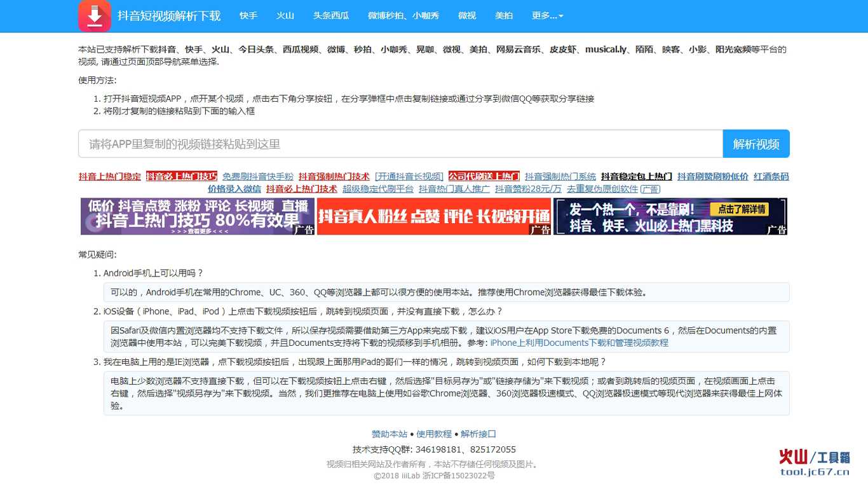868x487 pixels.
Task: Open ad link 抖音强制热门系统
Action: point(560,177)
